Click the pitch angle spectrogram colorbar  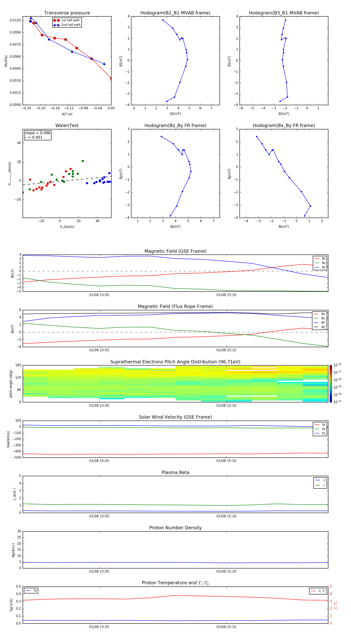tap(331, 384)
